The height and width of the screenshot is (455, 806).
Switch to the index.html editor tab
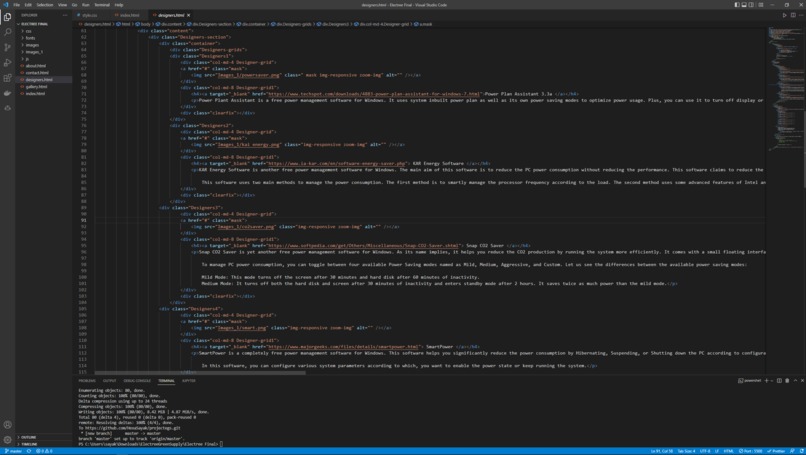pyautogui.click(x=129, y=15)
